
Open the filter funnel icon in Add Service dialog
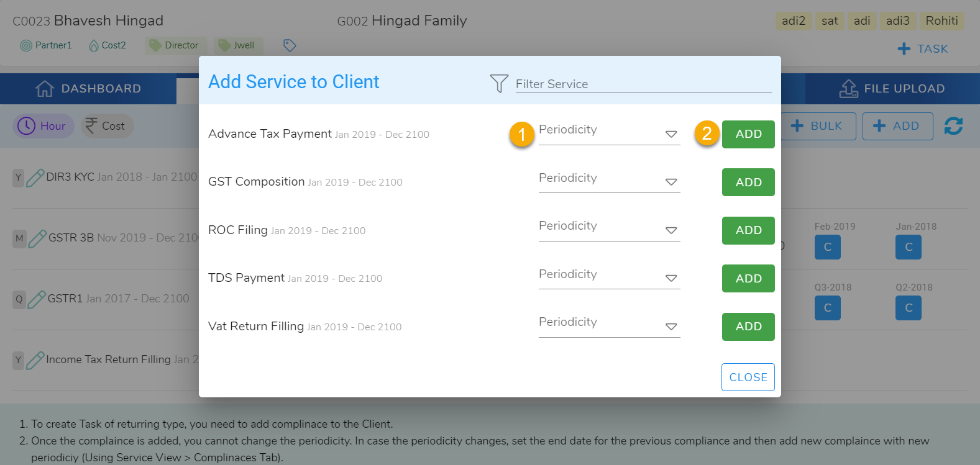[x=499, y=83]
